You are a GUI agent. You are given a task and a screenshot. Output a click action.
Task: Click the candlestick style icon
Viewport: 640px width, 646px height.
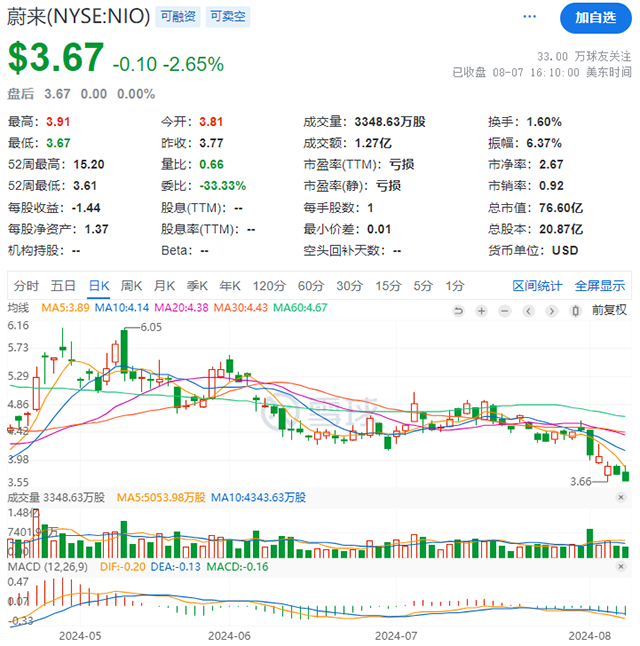pyautogui.click(x=575, y=311)
